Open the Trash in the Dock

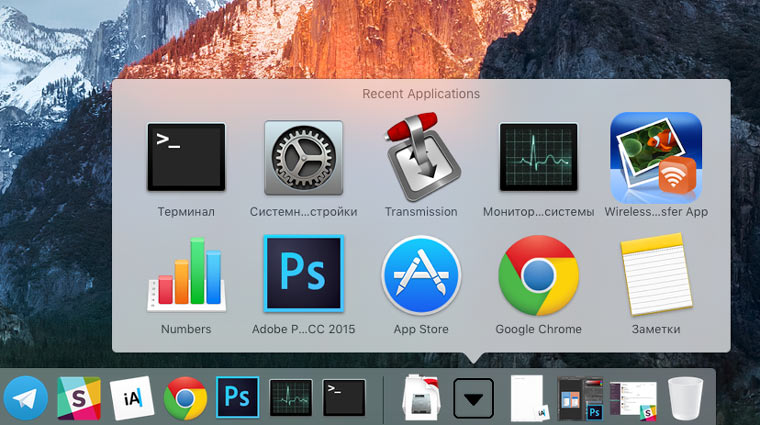(685, 398)
